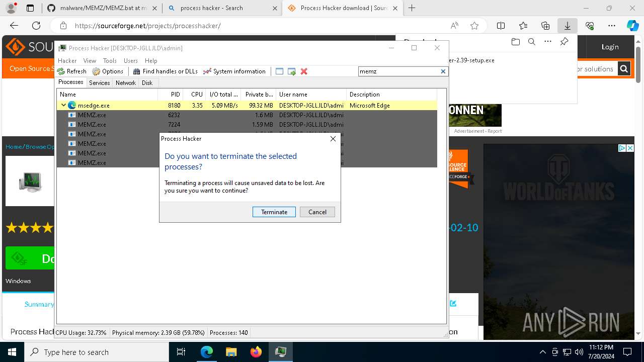This screenshot has width=644, height=362.
Task: Open Edge Settings and more menu
Action: [612, 26]
